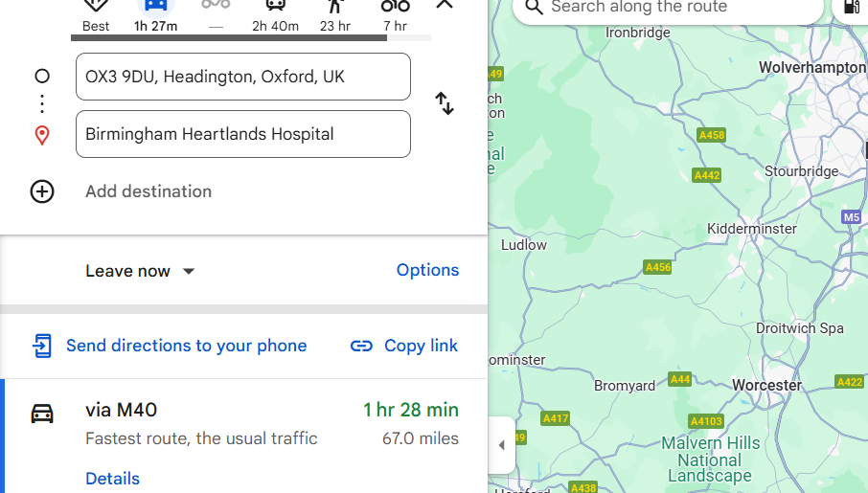Image resolution: width=868 pixels, height=493 pixels.
Task: Select the cycling mode icon
Action: pyautogui.click(x=395, y=13)
